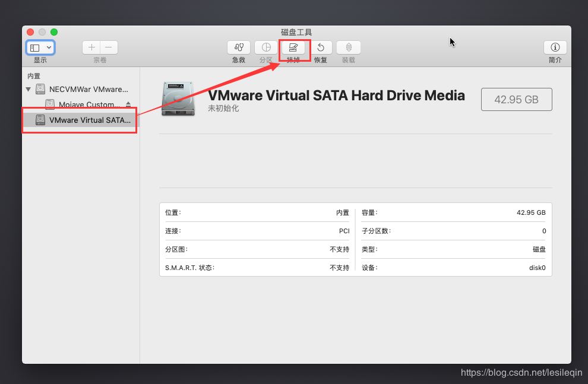Eject the Mojave Custom volume
588x384 pixels.
pyautogui.click(x=128, y=104)
